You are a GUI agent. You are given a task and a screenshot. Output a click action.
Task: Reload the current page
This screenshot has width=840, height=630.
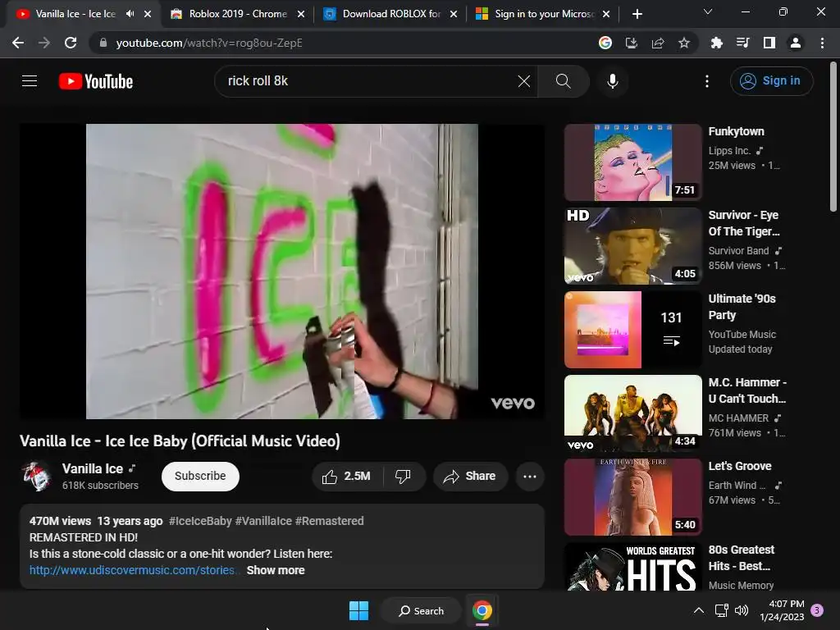click(x=71, y=43)
